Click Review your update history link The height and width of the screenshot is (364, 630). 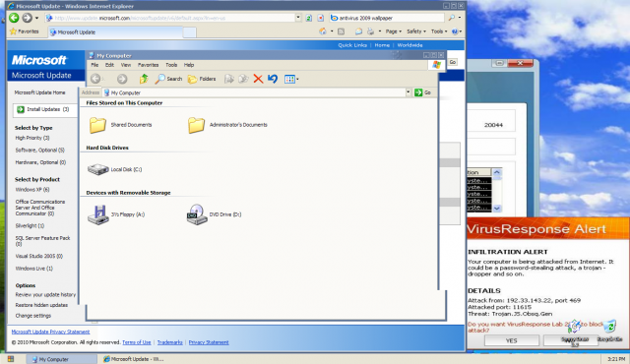click(x=45, y=294)
